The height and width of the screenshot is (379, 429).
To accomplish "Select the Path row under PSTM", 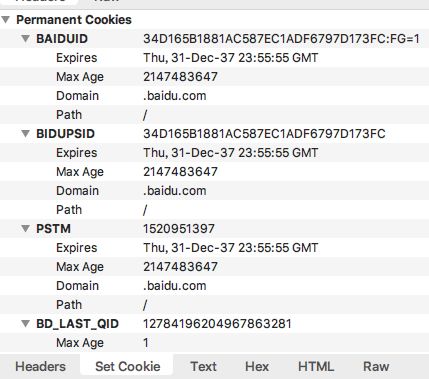I will (x=214, y=305).
